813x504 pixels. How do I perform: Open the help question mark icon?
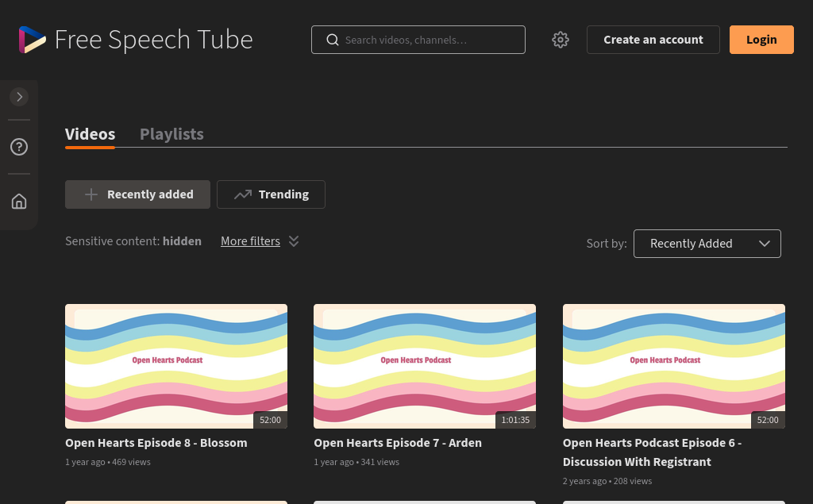[19, 148]
